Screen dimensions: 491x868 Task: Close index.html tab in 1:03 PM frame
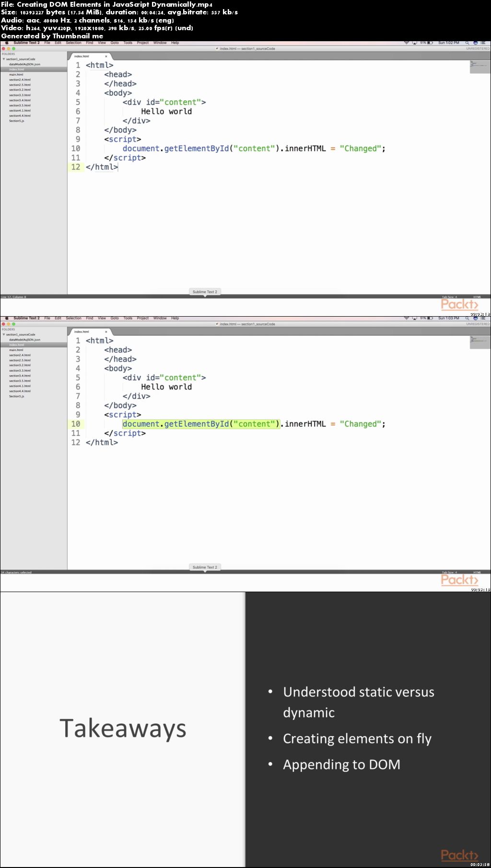point(106,332)
